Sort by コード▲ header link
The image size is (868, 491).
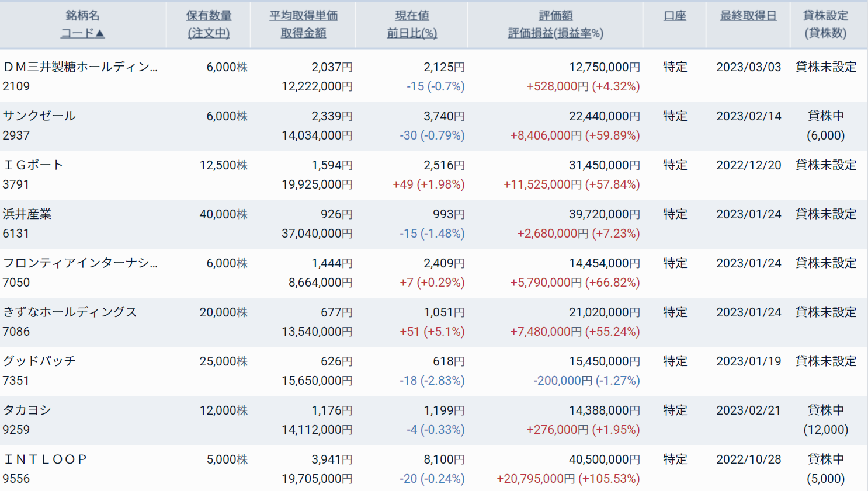[82, 33]
